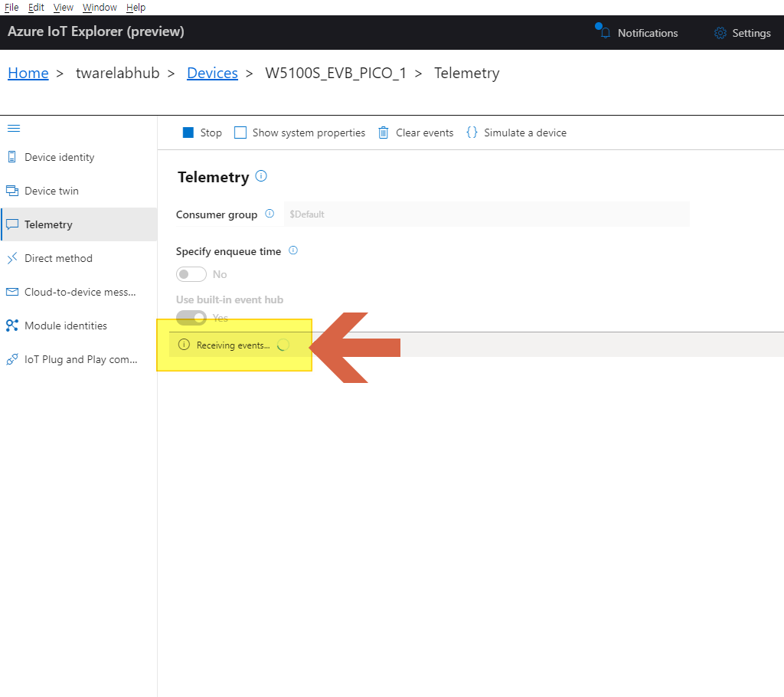This screenshot has width=784, height=697.
Task: Click the Telemetry breadcrumb text
Action: click(x=466, y=73)
